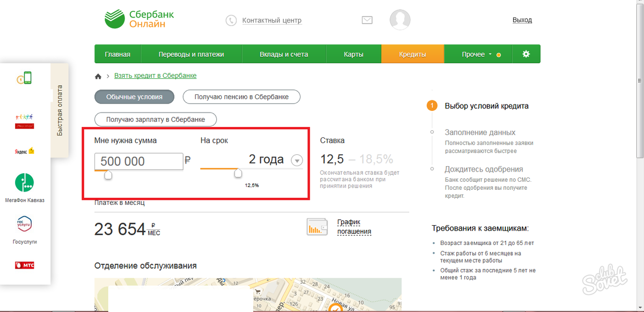Open the Госуслуги icon
The image size is (644, 312).
25,225
